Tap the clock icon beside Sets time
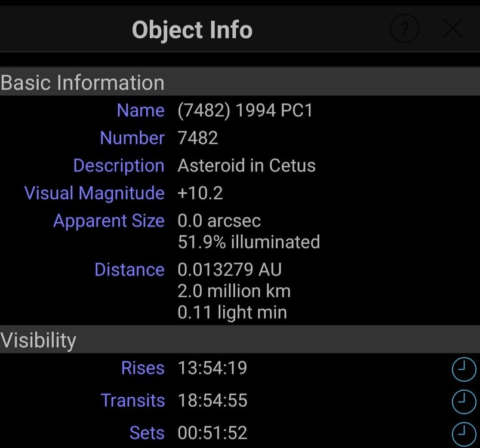 click(463, 433)
